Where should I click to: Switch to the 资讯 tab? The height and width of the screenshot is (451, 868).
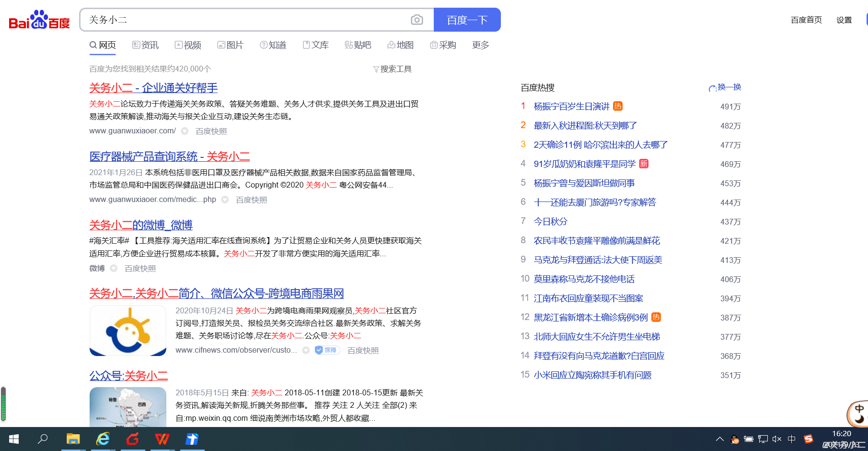coord(145,45)
